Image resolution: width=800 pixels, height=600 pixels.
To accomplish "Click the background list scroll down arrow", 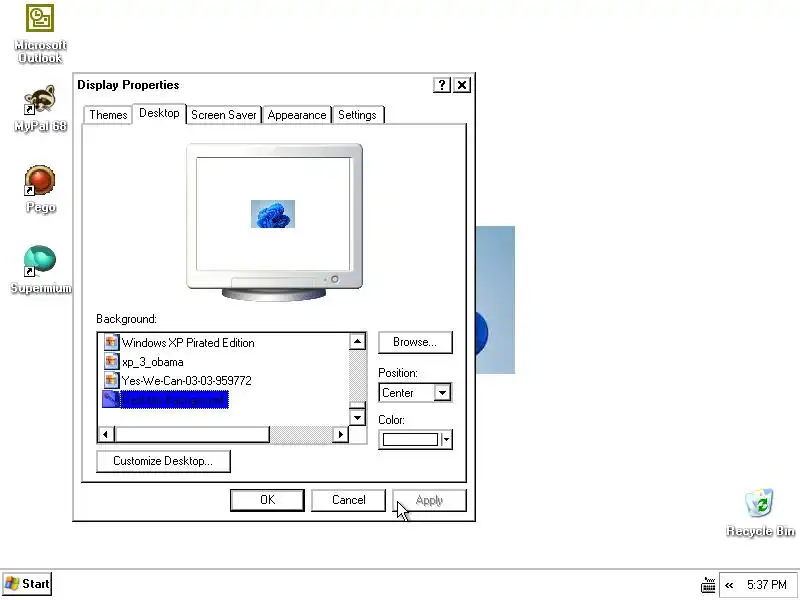I will tap(358, 417).
